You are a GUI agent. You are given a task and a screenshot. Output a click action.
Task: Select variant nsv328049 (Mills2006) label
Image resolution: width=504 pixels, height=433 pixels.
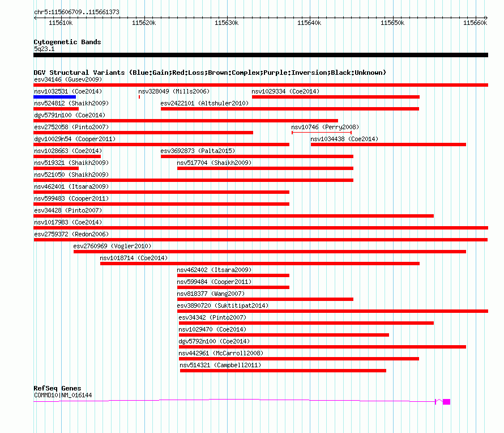[x=174, y=91]
